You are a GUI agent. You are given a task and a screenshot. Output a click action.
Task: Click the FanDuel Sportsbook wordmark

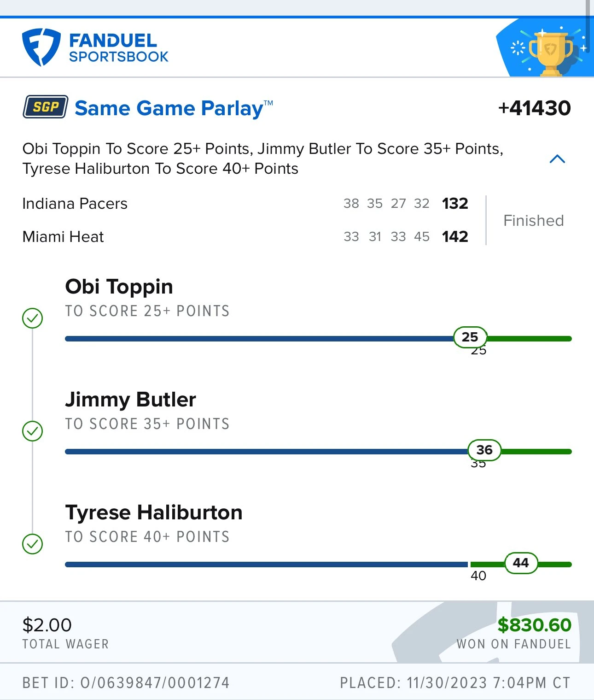pos(119,48)
